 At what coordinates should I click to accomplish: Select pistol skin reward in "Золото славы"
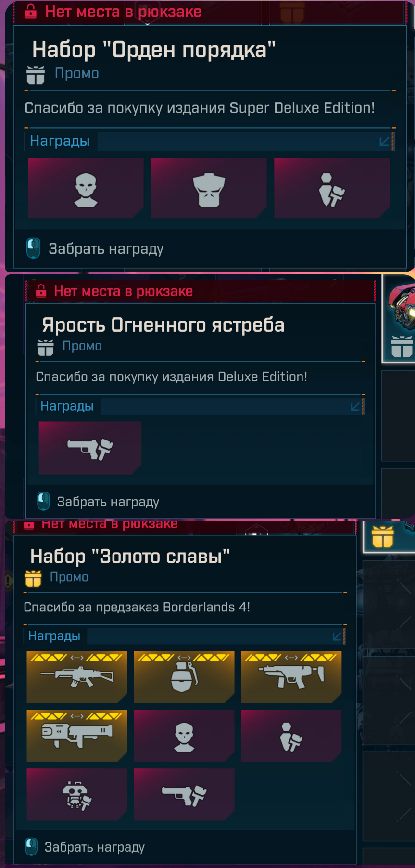click(184, 794)
